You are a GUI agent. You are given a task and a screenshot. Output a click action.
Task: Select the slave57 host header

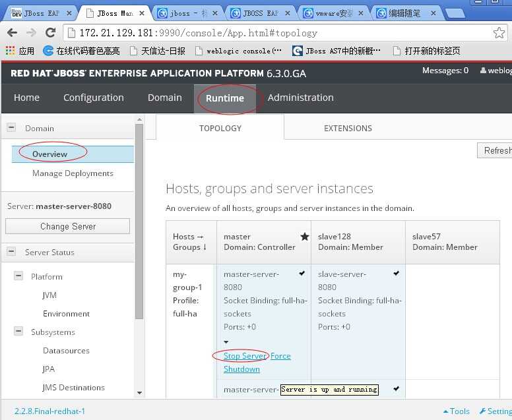coord(453,242)
